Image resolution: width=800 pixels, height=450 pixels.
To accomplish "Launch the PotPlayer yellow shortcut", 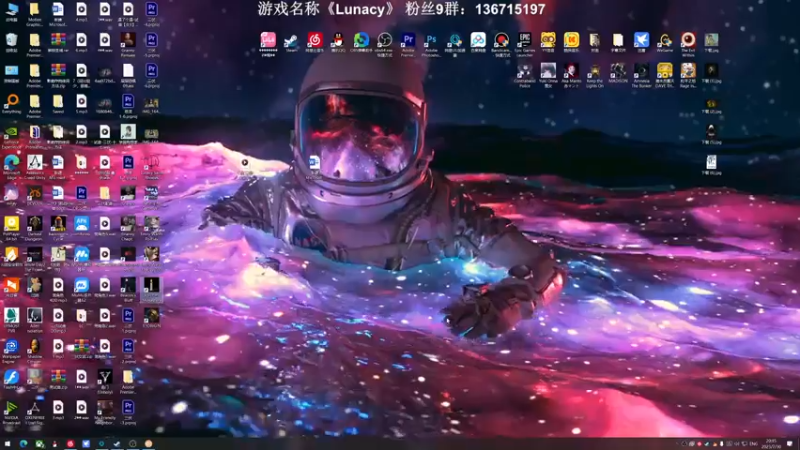I will click(x=11, y=228).
